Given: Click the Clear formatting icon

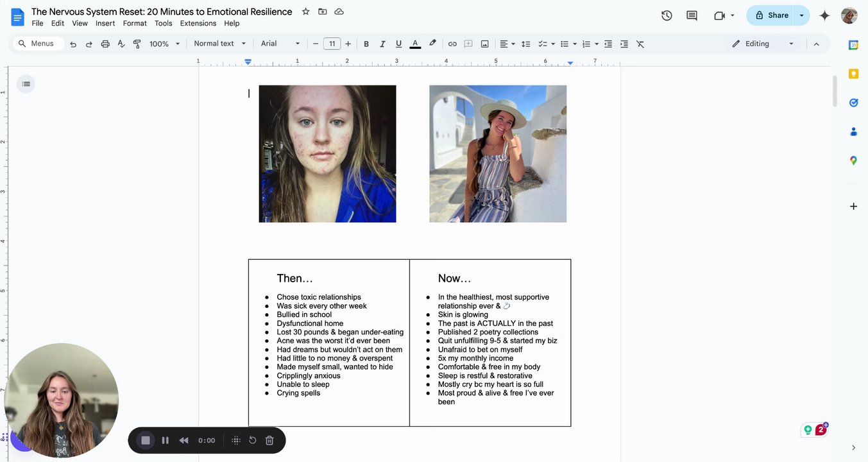Looking at the screenshot, I should click(640, 44).
